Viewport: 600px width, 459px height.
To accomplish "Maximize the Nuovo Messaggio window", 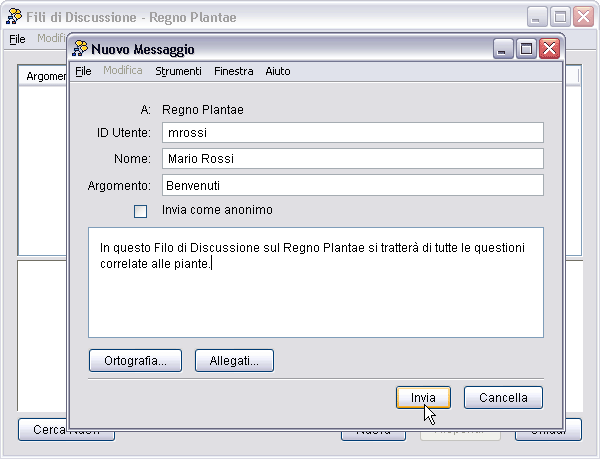I will 526,48.
